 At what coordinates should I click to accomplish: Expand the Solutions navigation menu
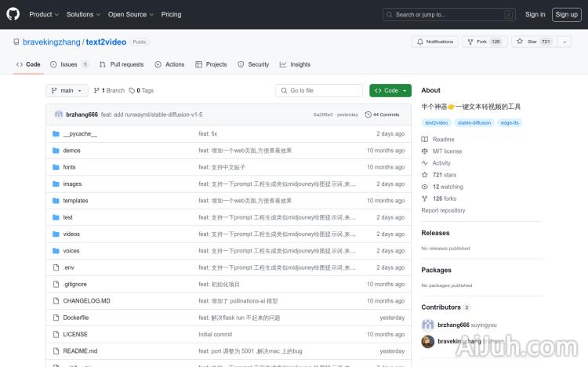(82, 14)
